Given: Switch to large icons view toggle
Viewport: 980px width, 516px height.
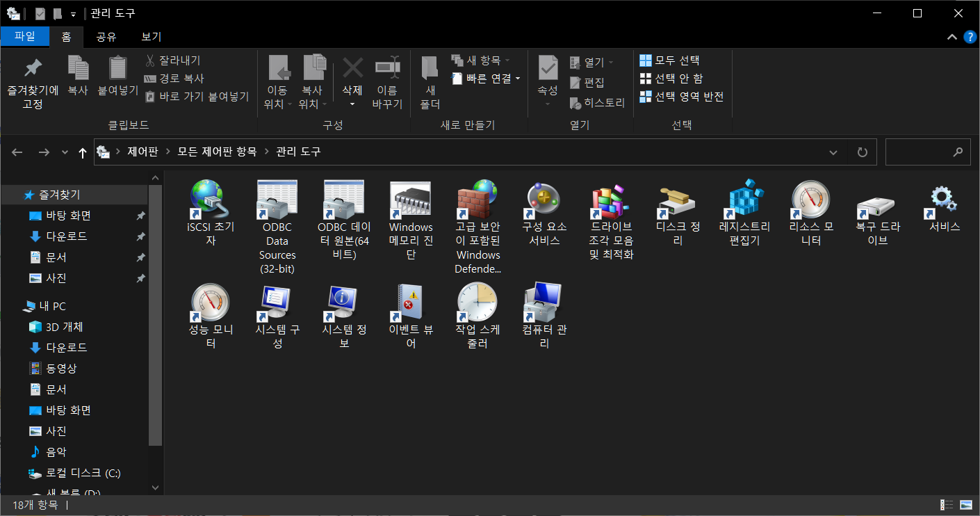Looking at the screenshot, I should 966,505.
